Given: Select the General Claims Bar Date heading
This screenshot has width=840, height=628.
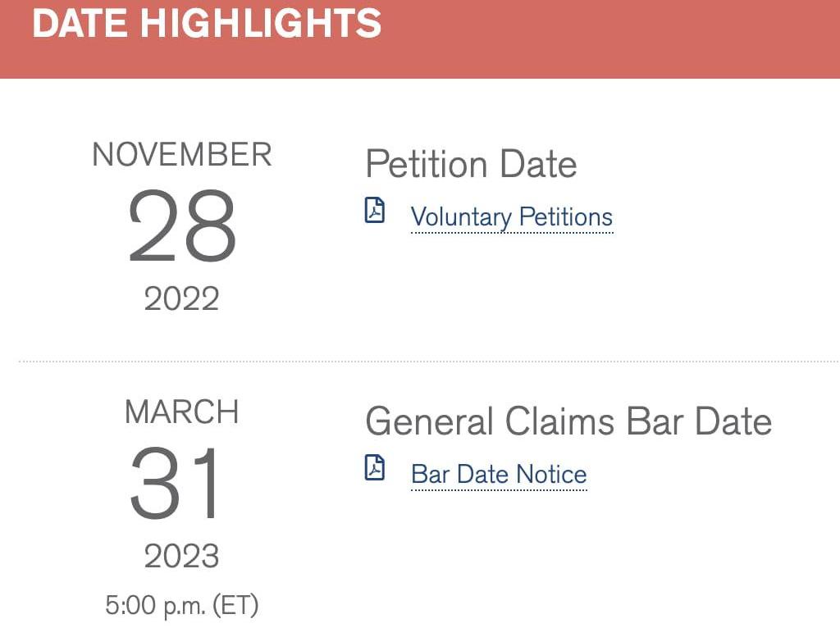Looking at the screenshot, I should (568, 421).
